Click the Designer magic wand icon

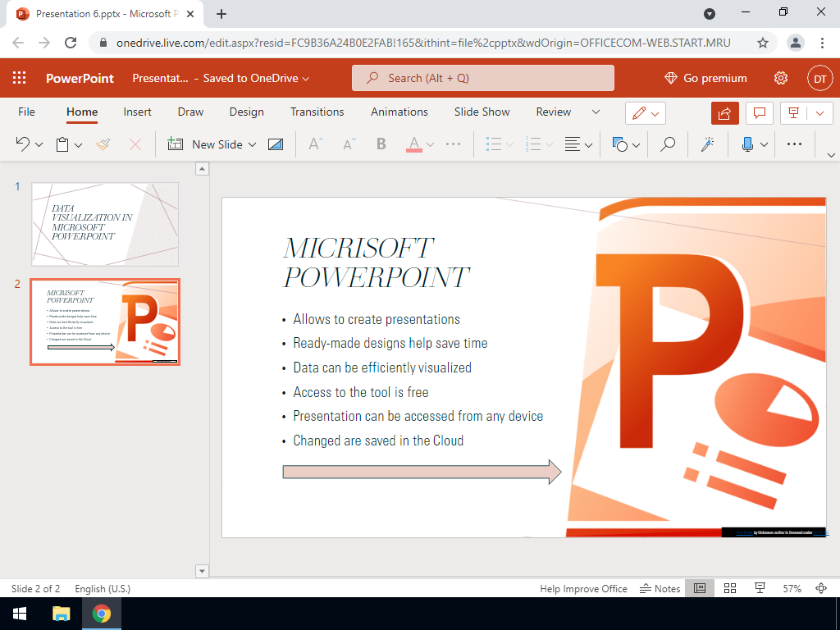pyautogui.click(x=706, y=144)
